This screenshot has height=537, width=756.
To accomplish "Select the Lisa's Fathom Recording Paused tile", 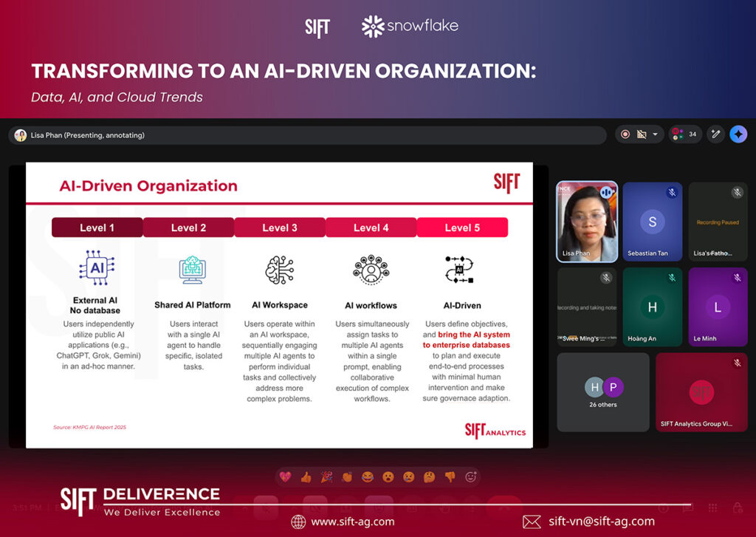I will point(718,222).
